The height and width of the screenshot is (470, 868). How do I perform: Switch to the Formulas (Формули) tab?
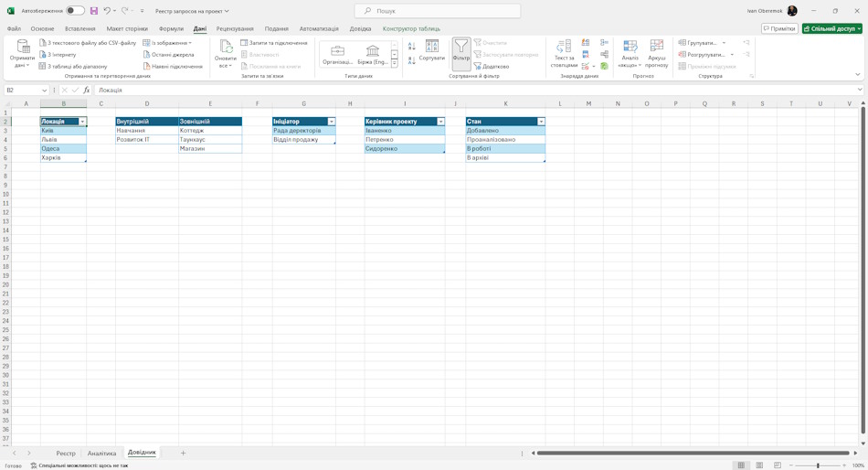coord(171,29)
